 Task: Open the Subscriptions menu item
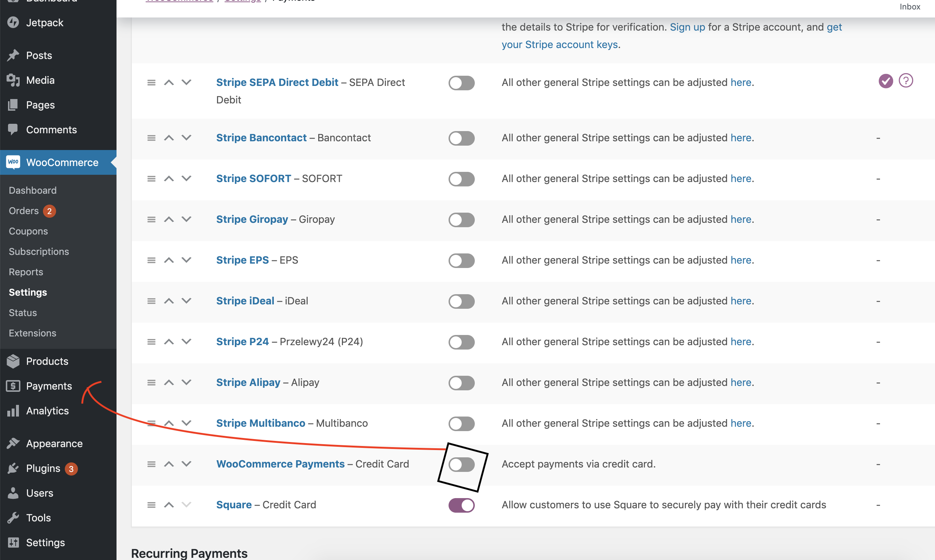pyautogui.click(x=39, y=251)
